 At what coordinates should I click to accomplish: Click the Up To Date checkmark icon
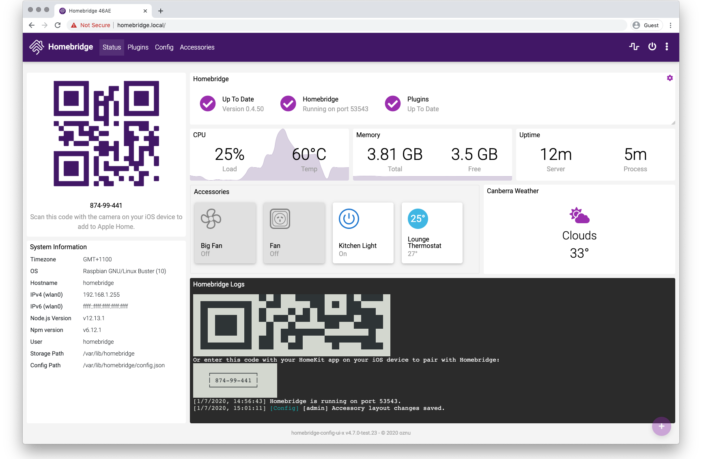207,103
